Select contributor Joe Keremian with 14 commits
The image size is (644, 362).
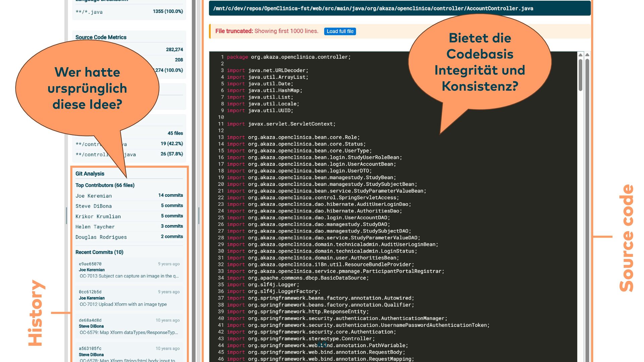(x=129, y=195)
